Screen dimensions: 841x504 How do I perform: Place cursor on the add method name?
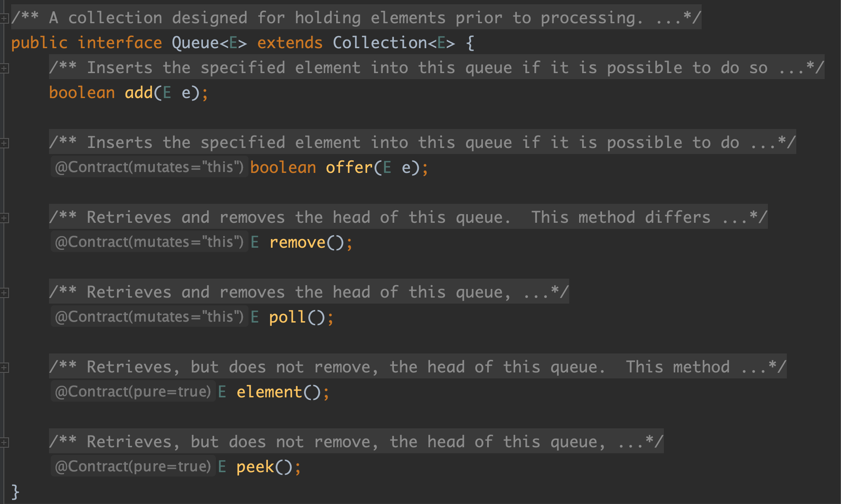point(138,93)
